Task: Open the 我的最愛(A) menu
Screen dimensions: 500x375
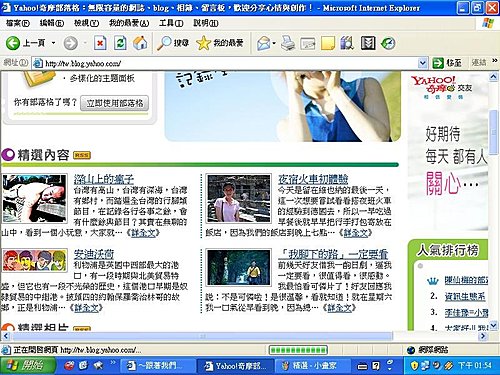Action: 129,23
